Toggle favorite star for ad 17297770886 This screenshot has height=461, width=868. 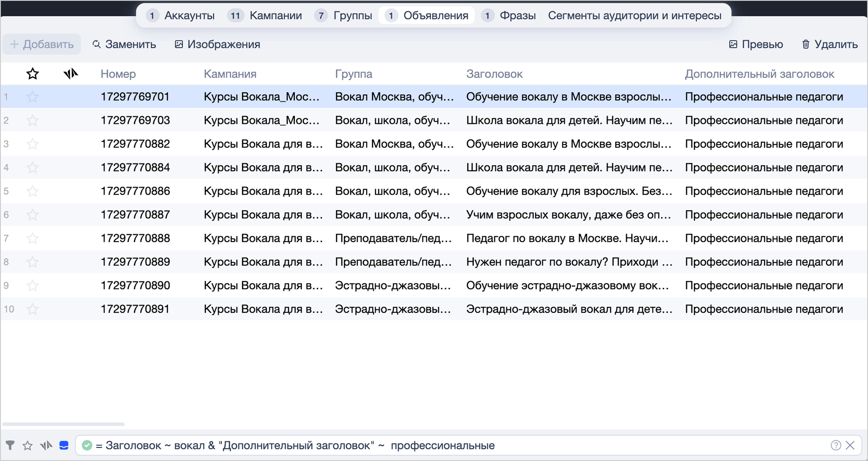click(x=32, y=191)
